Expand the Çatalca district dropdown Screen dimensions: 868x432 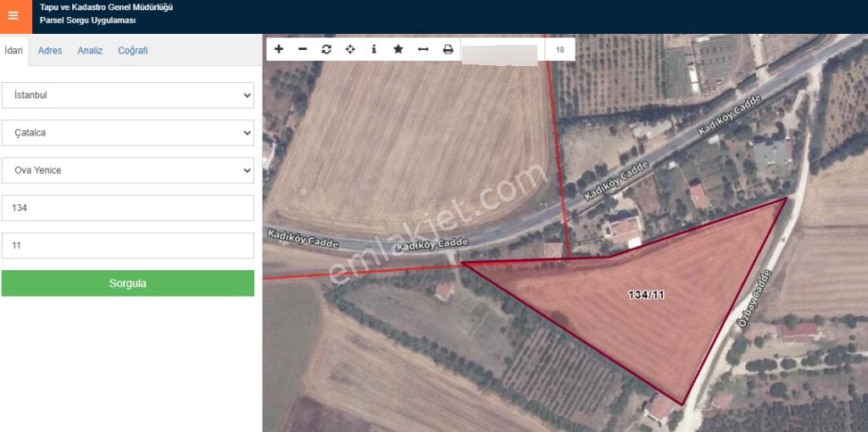[128, 133]
